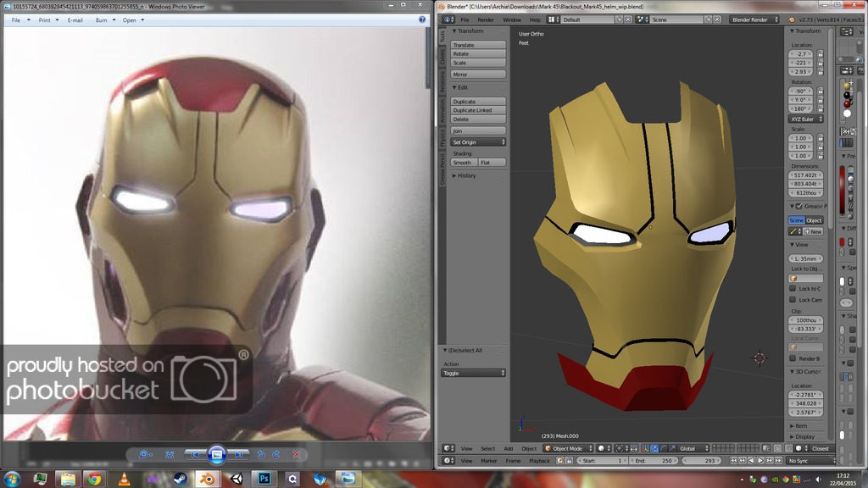Go to previous photo in Photo Viewer

[195, 455]
